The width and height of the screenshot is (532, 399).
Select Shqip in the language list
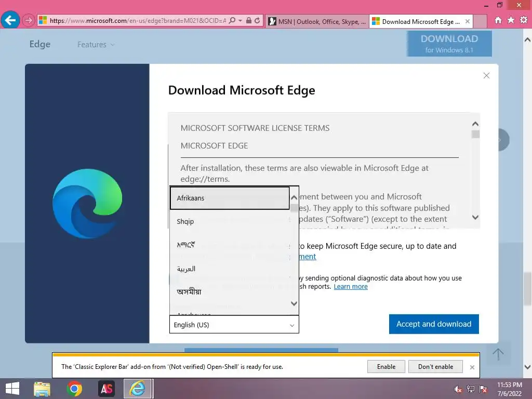coord(229,221)
